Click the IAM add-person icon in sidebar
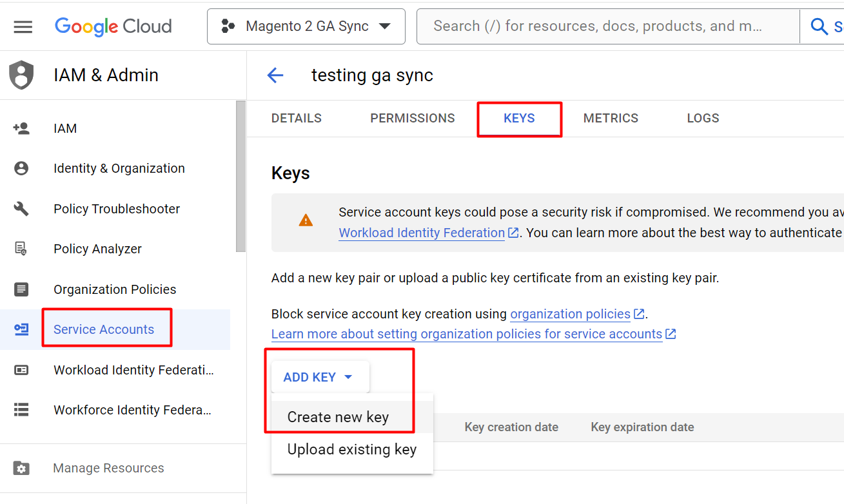Viewport: 844px width, 504px height. [x=21, y=128]
